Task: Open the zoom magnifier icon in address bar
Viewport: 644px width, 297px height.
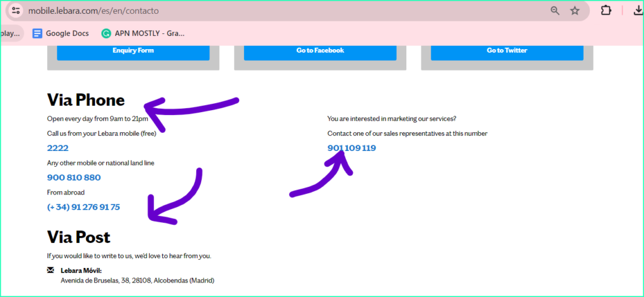Action: [x=555, y=11]
